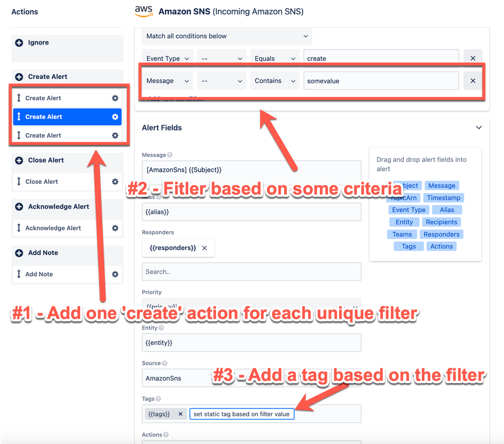Screen dimensions: 504x444
Task: Click help icon next to Entity label
Action: [161, 328]
